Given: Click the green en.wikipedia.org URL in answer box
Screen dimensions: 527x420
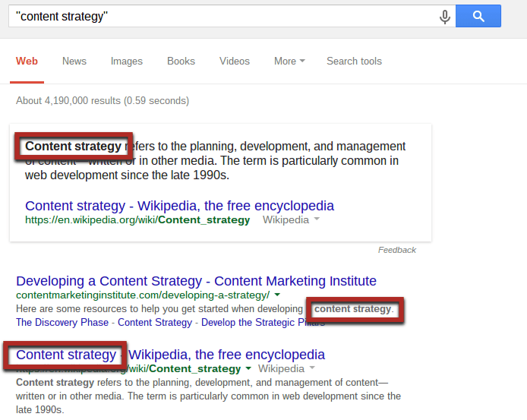Looking at the screenshot, I should pos(137,220).
